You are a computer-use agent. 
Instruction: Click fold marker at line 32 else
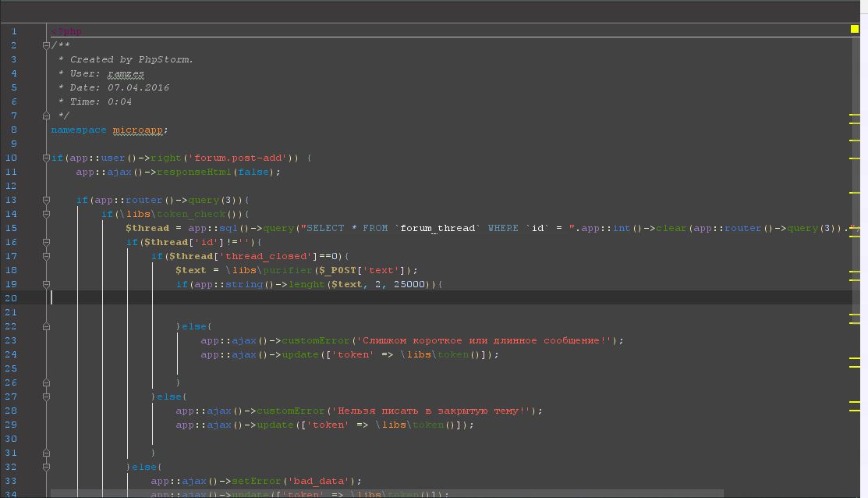coord(46,467)
